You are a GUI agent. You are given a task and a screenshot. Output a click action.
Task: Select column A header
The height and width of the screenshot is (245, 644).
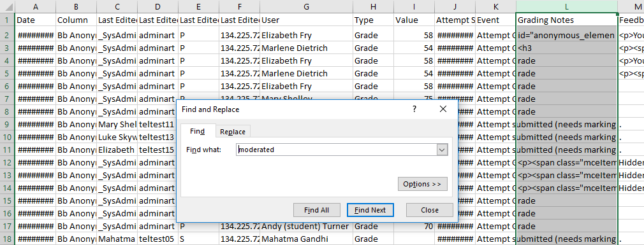click(36, 6)
